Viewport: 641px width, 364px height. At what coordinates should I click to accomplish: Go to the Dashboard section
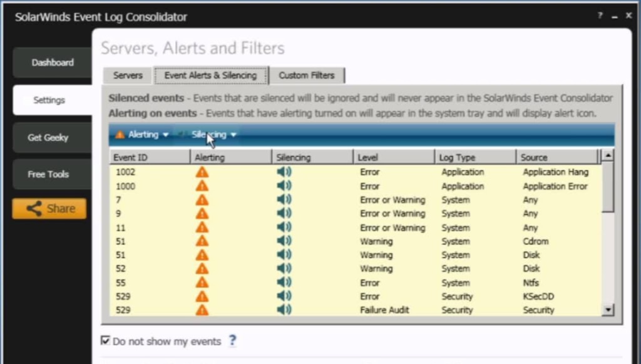(53, 63)
